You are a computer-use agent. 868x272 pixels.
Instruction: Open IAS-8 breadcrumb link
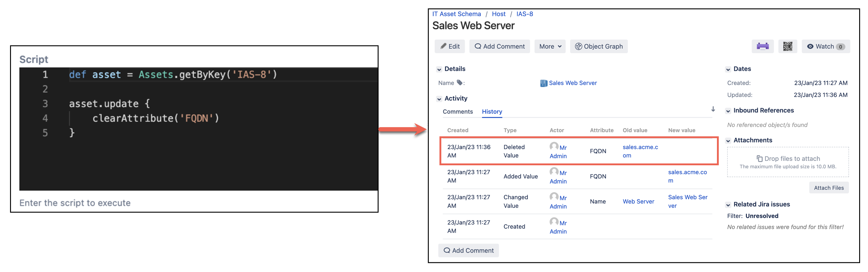525,14
